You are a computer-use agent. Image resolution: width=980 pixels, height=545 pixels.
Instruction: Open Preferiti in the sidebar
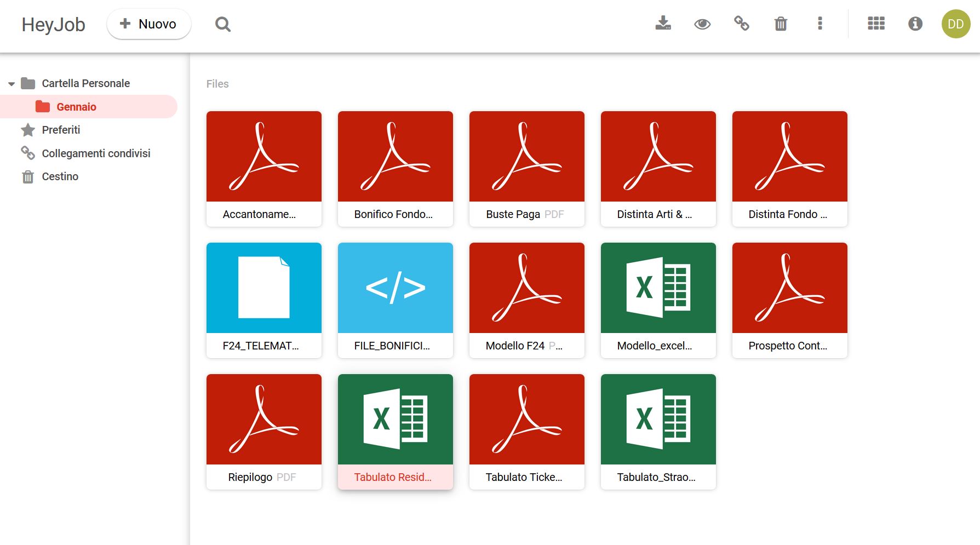coord(61,130)
